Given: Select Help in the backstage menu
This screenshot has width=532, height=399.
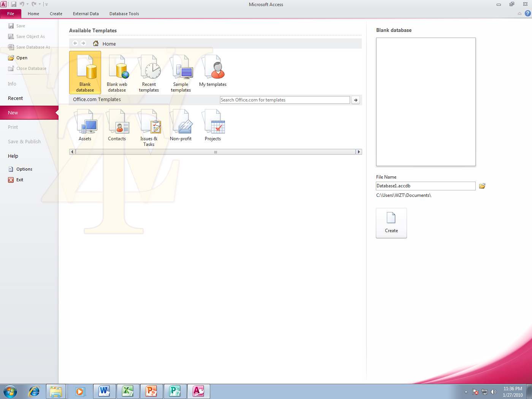Looking at the screenshot, I should click(29, 156).
